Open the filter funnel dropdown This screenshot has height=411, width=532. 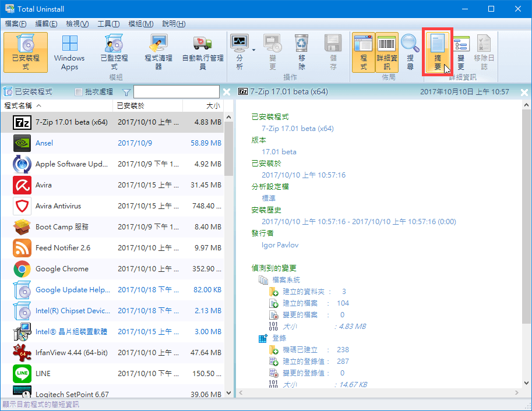[x=126, y=92]
